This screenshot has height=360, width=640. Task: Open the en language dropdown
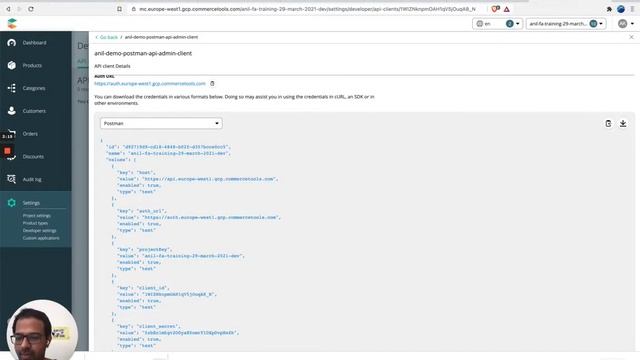[x=498, y=24]
